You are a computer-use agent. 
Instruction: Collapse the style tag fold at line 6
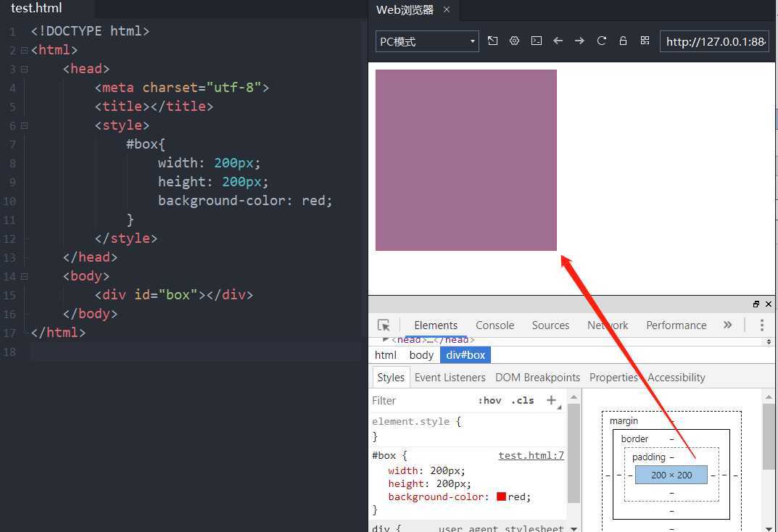pos(24,126)
